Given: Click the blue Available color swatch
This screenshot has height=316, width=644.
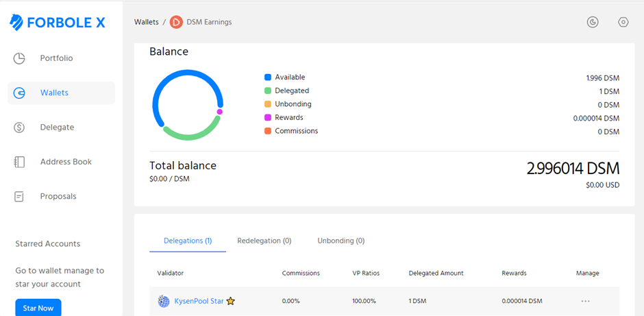Looking at the screenshot, I should point(268,77).
